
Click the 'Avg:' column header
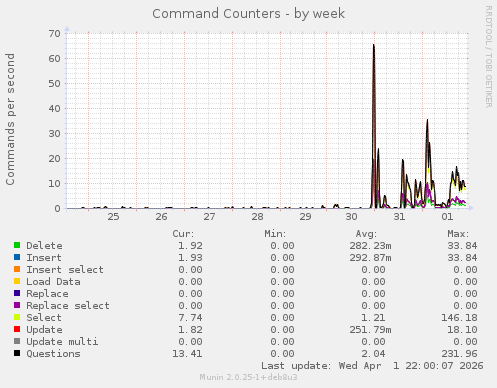point(366,234)
